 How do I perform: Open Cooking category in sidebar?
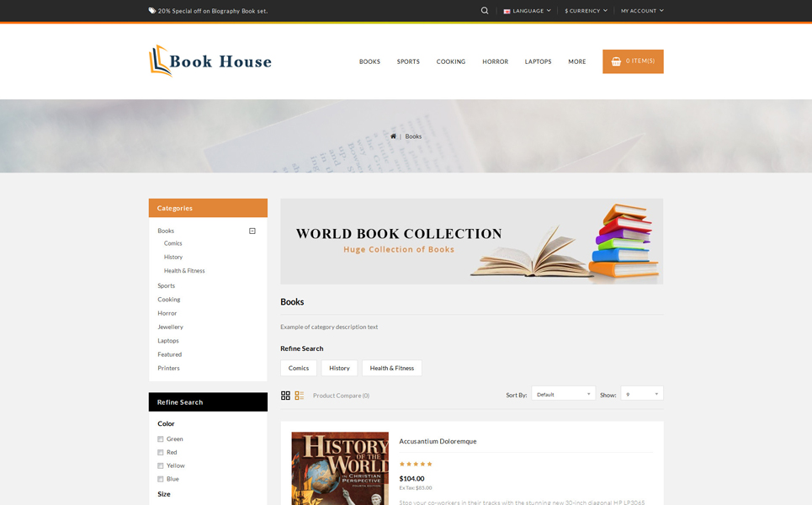[169, 300]
